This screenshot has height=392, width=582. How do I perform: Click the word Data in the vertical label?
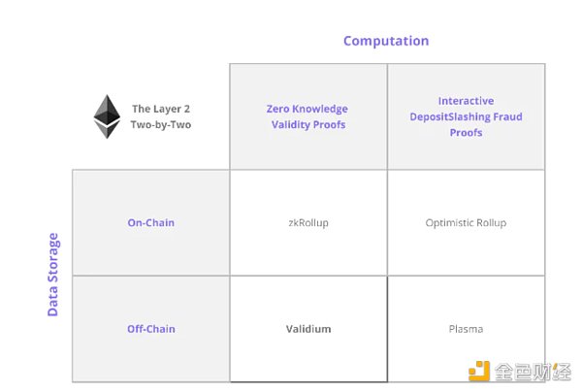[53, 301]
